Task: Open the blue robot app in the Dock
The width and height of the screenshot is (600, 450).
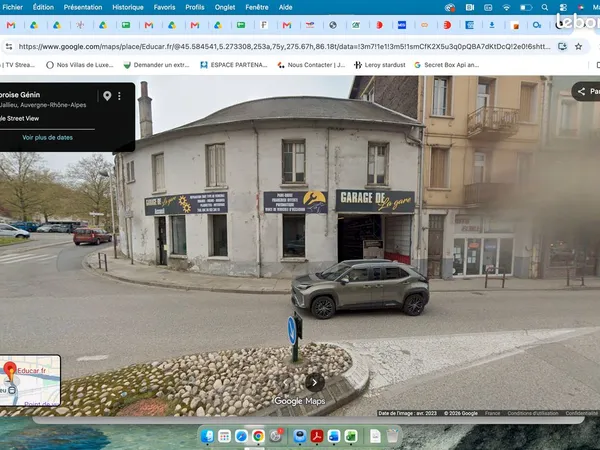Action: pyautogui.click(x=300, y=436)
